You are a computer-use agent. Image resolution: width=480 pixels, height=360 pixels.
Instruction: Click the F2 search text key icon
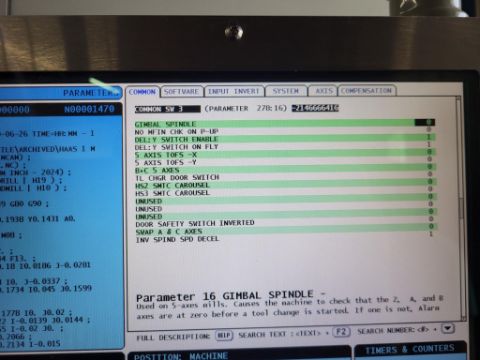coord(341,332)
